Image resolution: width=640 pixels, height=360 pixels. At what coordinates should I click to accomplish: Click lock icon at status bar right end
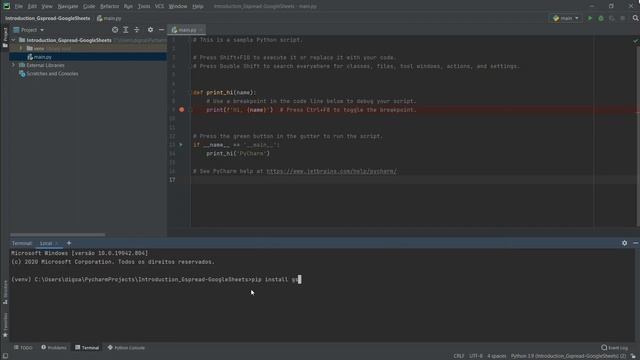(x=633, y=356)
